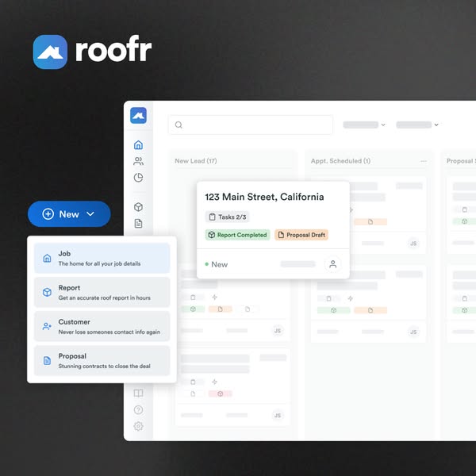Open the Help question mark icon
Screen dimensions: 476x476
pos(138,410)
